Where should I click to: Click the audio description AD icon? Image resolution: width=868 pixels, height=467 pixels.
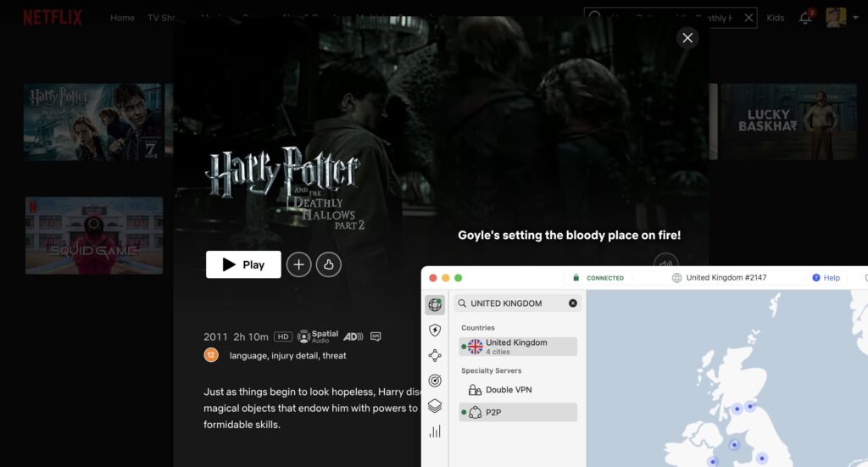[353, 336]
